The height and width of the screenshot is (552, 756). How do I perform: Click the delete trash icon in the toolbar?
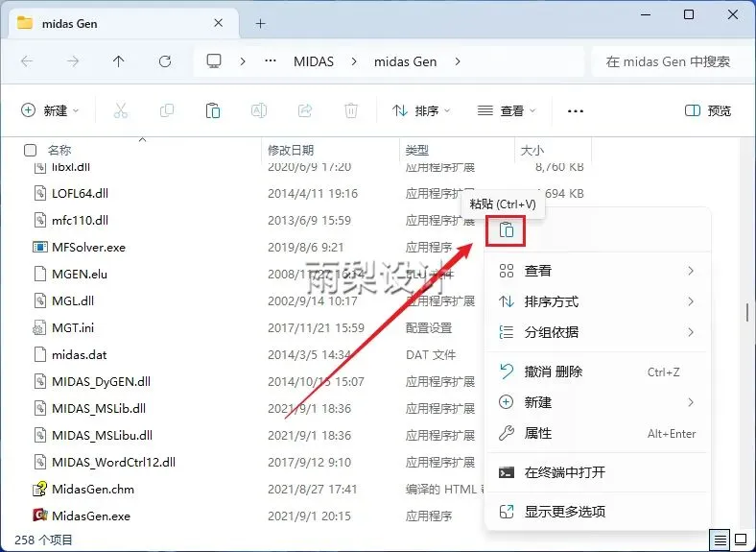point(351,110)
